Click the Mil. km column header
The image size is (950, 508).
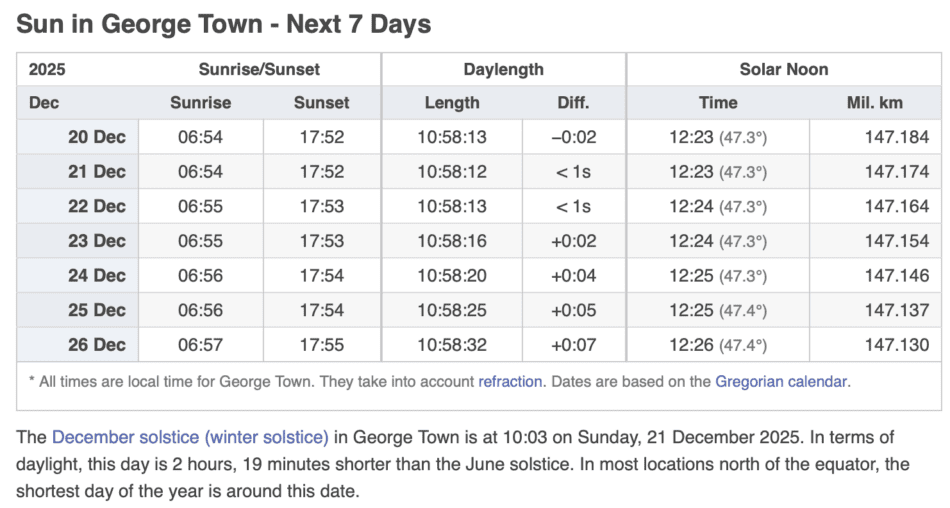tap(874, 102)
